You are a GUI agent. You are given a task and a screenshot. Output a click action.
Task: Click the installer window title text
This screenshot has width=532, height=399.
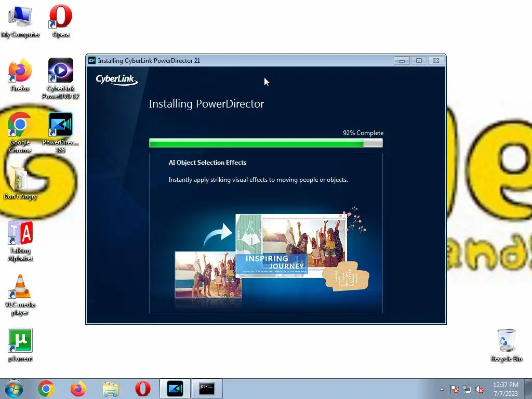point(149,61)
